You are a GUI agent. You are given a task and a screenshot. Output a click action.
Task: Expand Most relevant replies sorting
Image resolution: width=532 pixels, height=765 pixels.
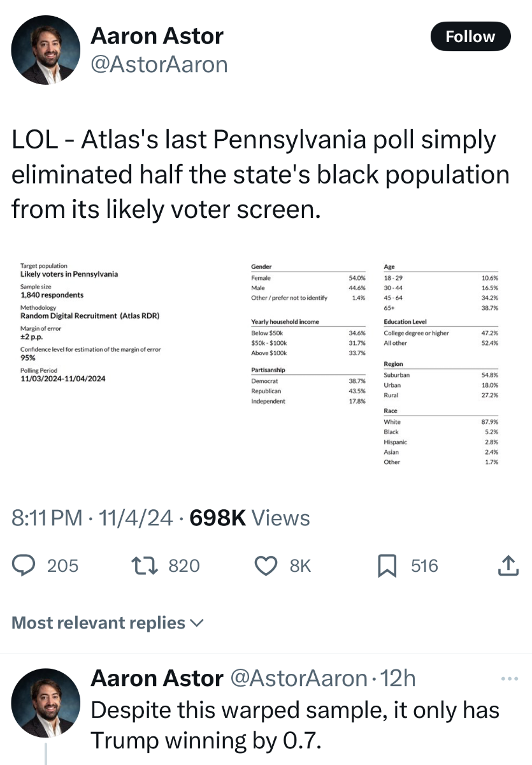(x=108, y=623)
